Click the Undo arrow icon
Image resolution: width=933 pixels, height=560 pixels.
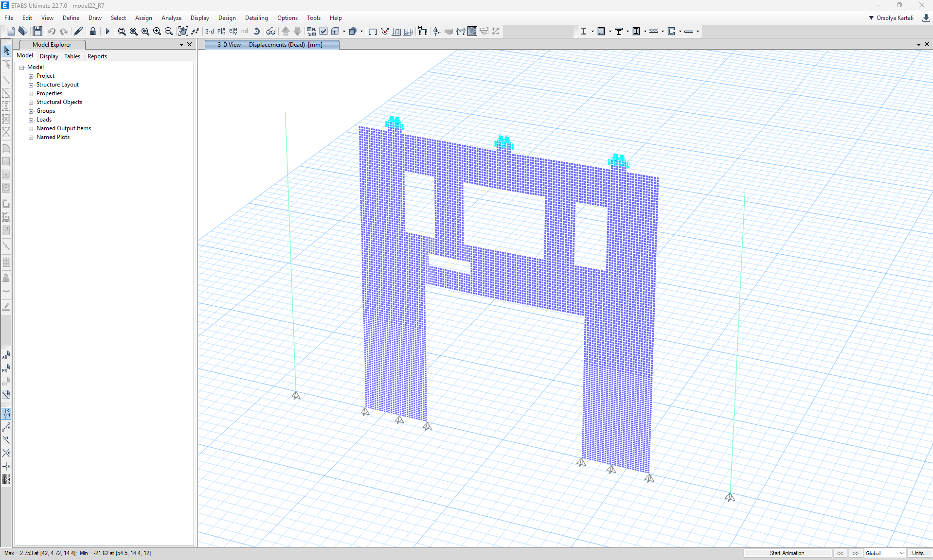coord(52,31)
